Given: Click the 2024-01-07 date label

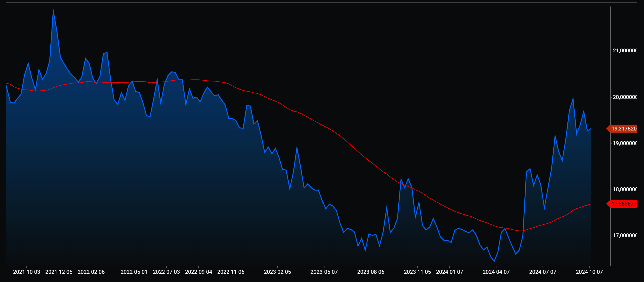Looking at the screenshot, I should (x=449, y=272).
